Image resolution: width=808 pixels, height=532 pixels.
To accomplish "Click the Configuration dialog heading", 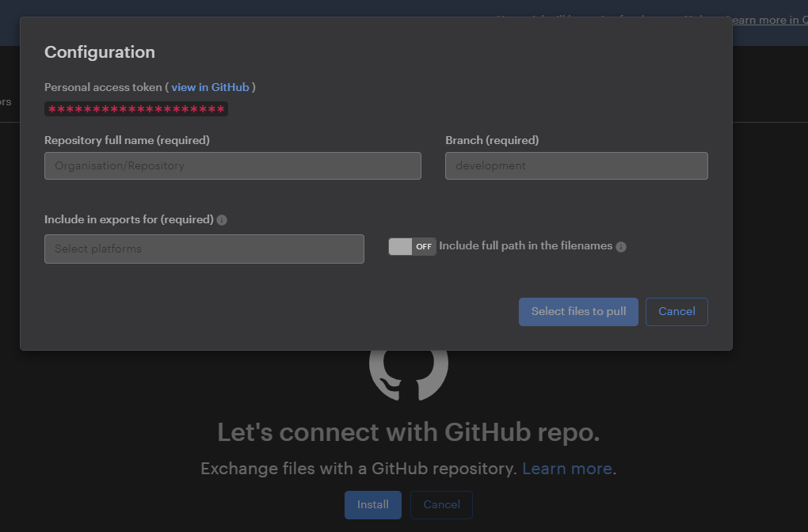I will point(100,52).
